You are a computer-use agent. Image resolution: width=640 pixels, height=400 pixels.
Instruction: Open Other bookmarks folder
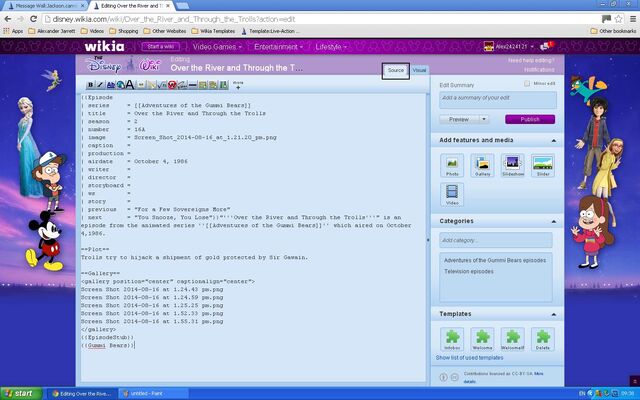click(613, 31)
